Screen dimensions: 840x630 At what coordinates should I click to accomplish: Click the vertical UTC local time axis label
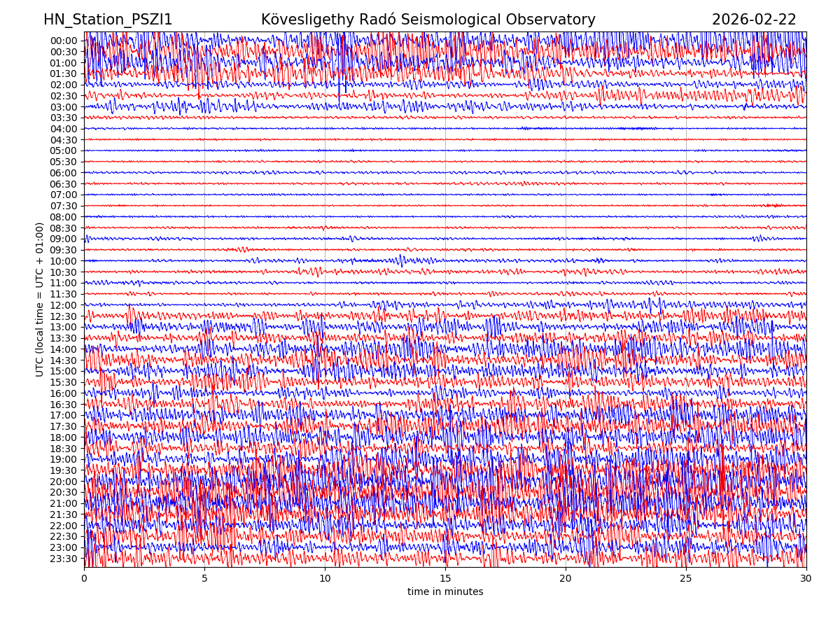pos(40,299)
